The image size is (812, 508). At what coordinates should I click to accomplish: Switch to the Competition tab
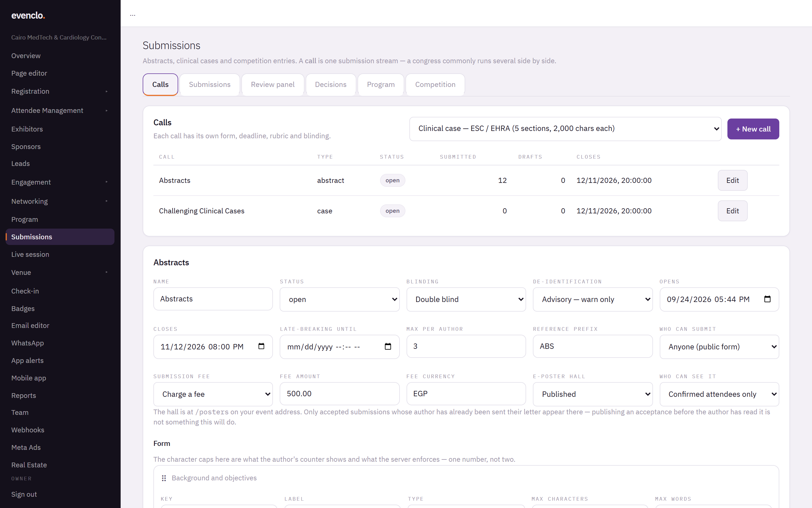(435, 85)
